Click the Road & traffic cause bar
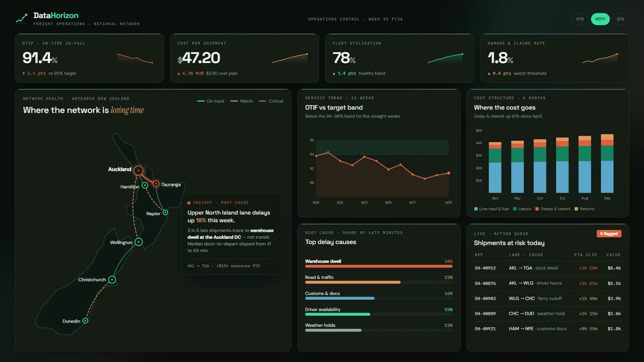644x362 pixels. [353, 282]
